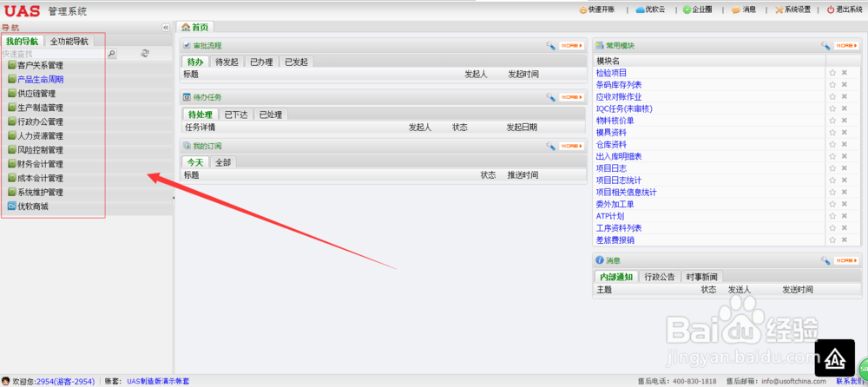Viewport: 868px width, 387px height.
Task: Click search icon in 我的订阅 panel
Action: [x=550, y=146]
